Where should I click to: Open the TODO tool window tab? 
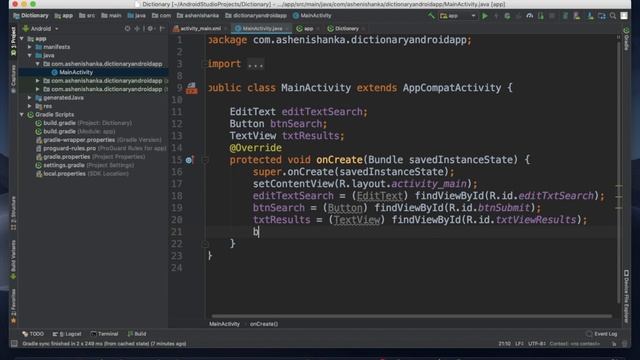33,334
